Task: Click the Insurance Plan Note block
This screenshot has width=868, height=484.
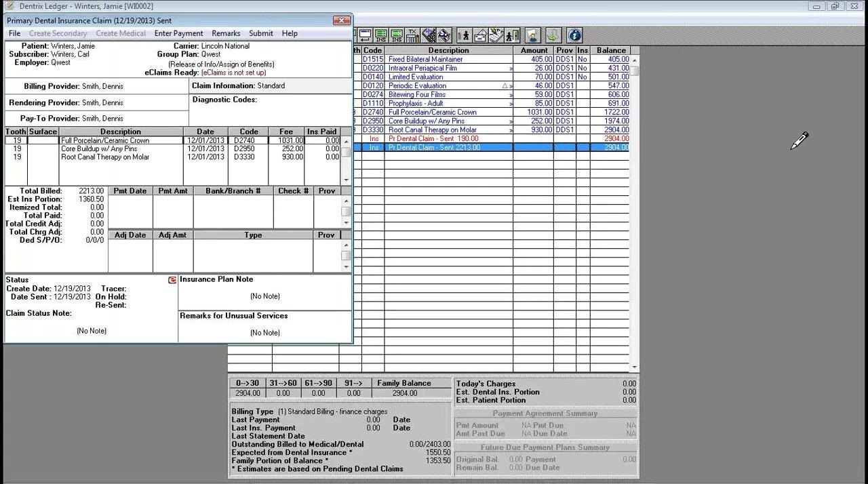Action: [x=265, y=292]
